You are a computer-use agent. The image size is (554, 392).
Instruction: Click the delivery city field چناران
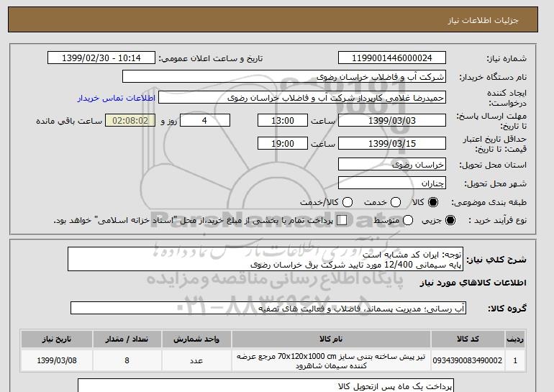click(392, 183)
